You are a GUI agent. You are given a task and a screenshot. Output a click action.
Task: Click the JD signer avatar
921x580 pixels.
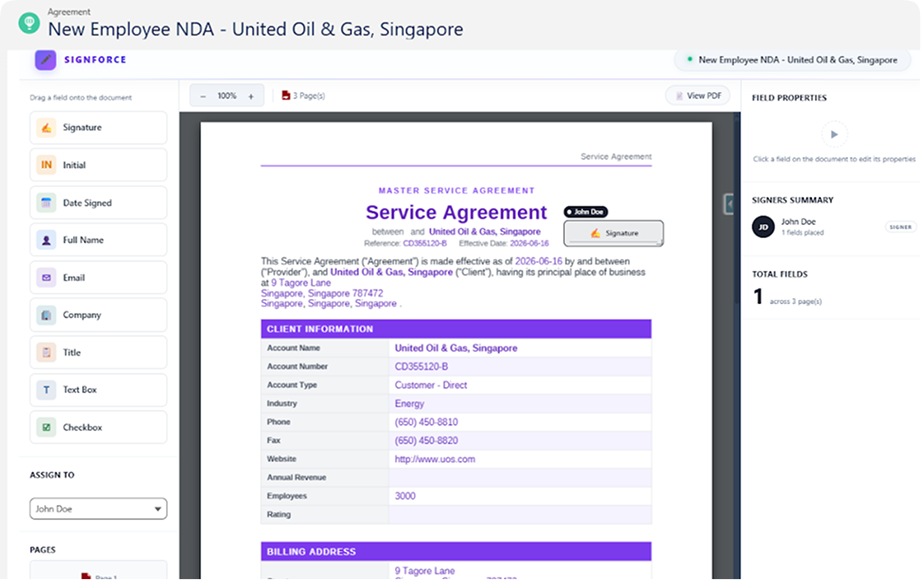763,227
